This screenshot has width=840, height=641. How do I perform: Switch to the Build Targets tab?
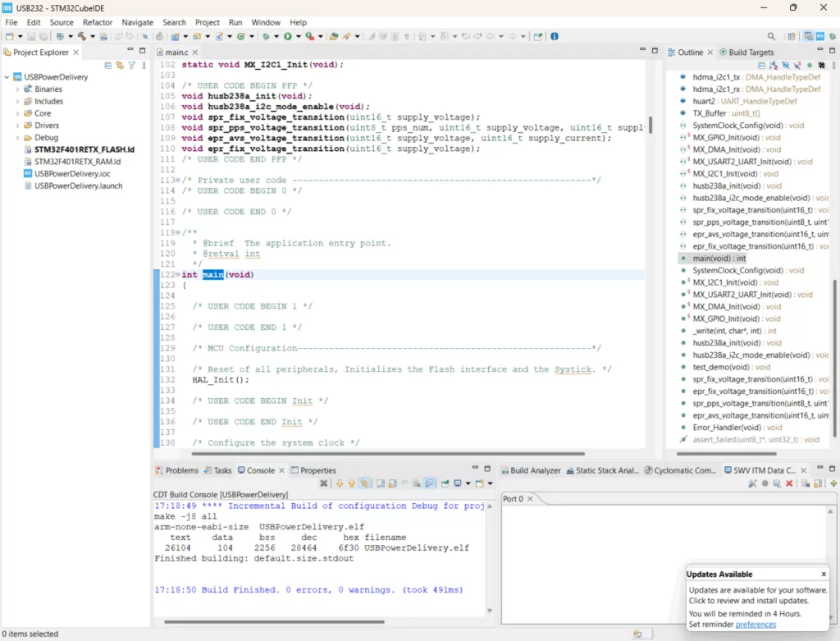click(x=746, y=52)
